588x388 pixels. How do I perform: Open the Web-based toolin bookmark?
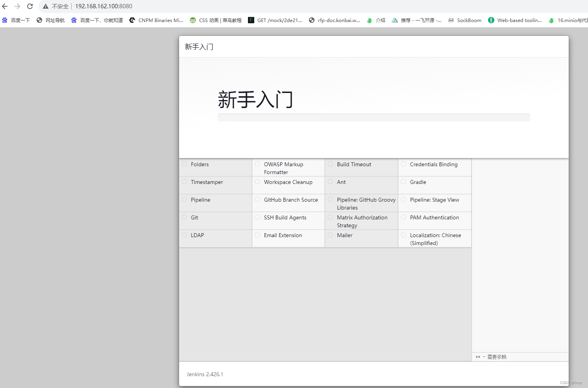click(515, 20)
